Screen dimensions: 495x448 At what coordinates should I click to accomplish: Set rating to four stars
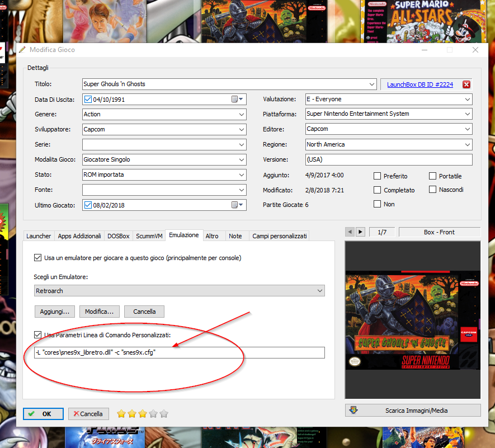(153, 413)
